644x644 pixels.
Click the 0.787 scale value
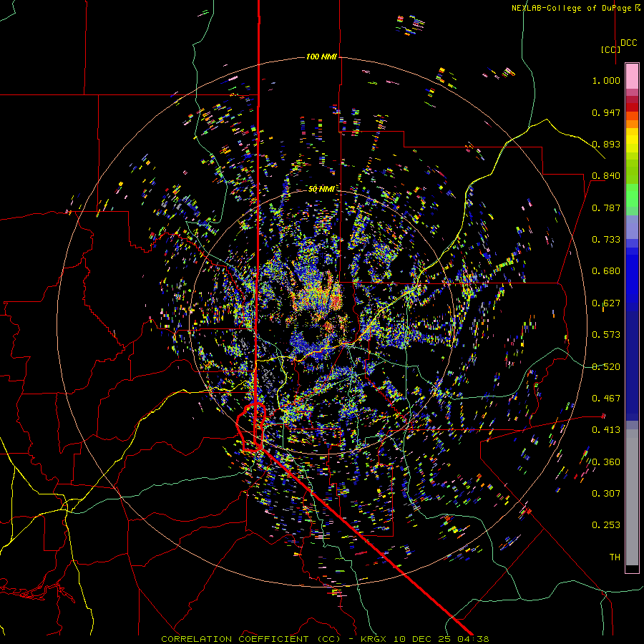tap(606, 208)
